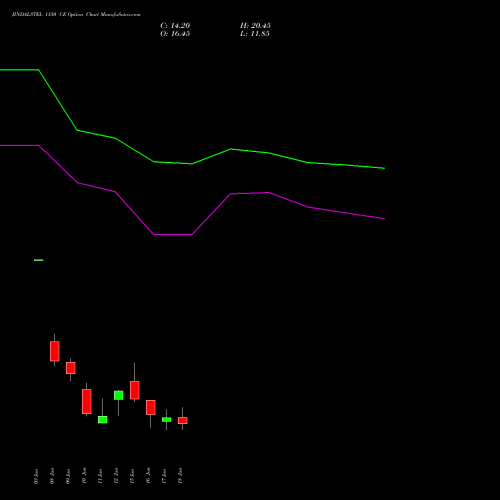The image size is (500, 500).
Task: Click the red candle above 08 Jan
Action: (55, 351)
